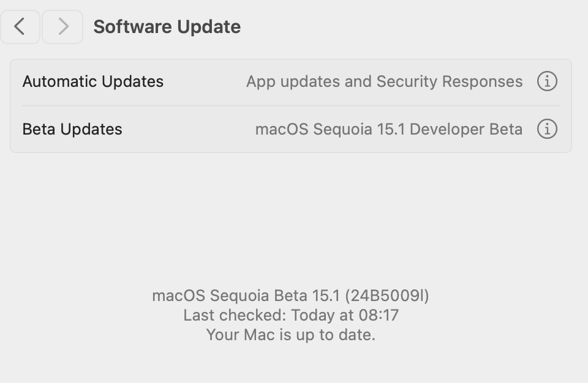
Task: Go back using the left chevron button
Action: (x=20, y=27)
